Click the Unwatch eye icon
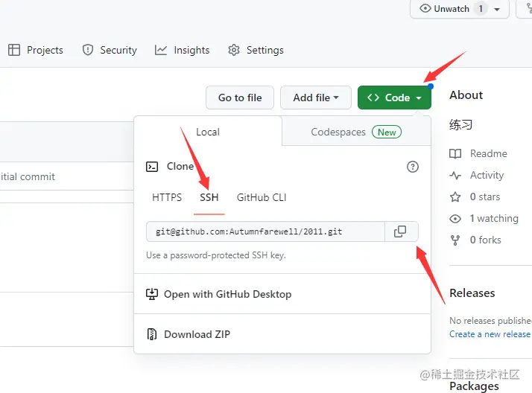 click(425, 8)
